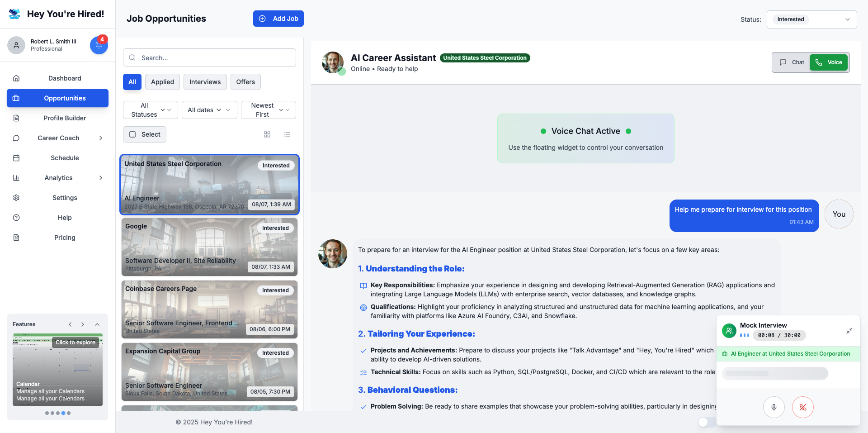Switch assistant to Voice mode
This screenshot has height=433, width=868.
tap(829, 62)
